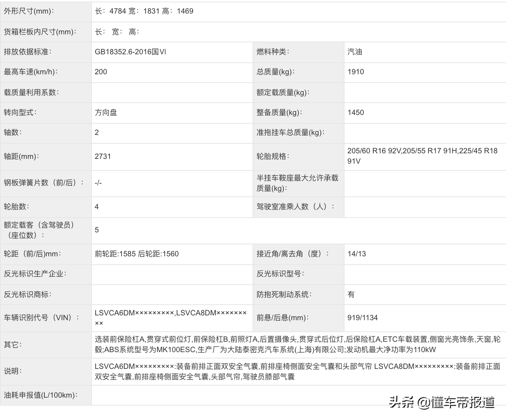This screenshot has width=506, height=420.
Task: Select the 接近角/离去角(度) label
Action: [x=293, y=254]
